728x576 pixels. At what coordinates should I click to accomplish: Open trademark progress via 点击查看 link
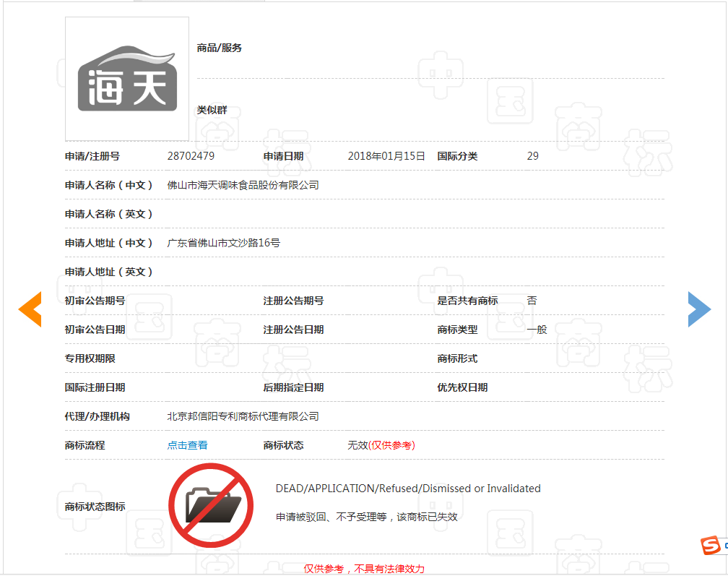(187, 445)
